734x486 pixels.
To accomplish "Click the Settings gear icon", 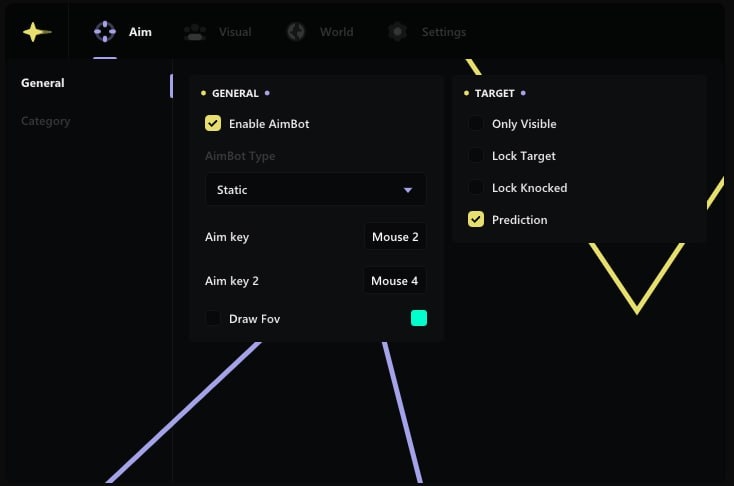I will (397, 32).
